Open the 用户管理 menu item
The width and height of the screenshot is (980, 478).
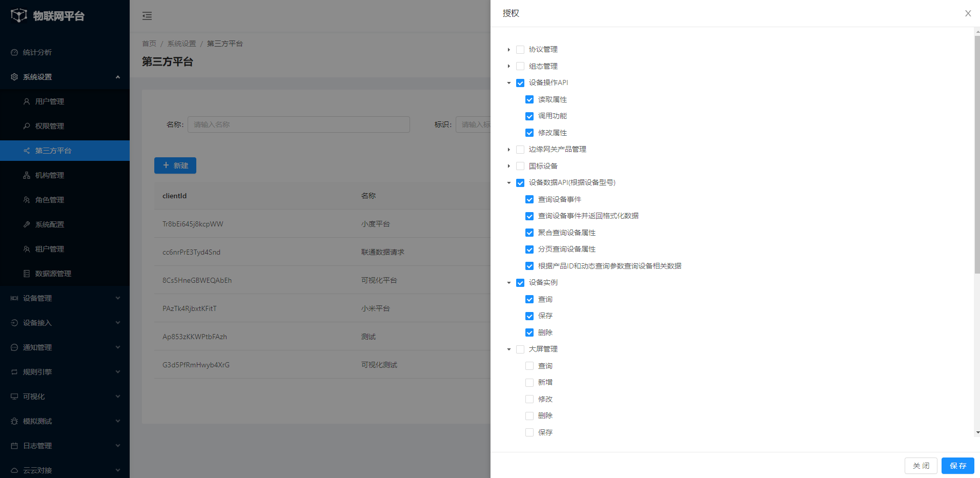(x=65, y=101)
